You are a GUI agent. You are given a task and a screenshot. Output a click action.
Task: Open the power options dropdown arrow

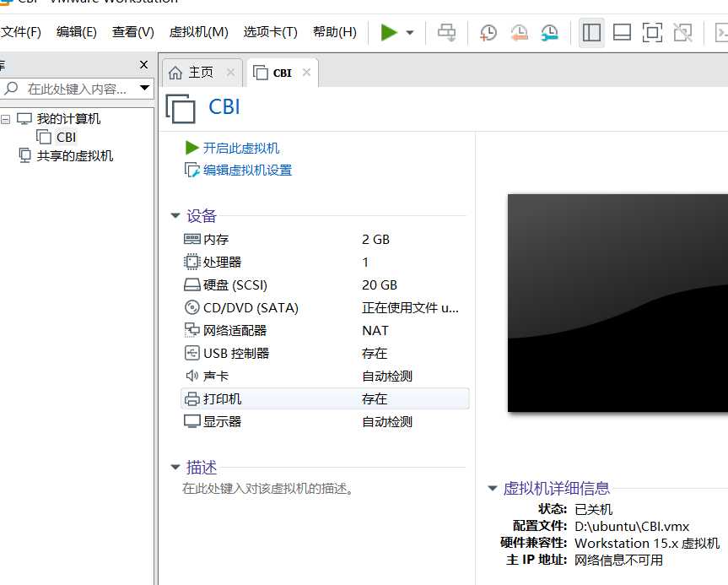pos(409,33)
